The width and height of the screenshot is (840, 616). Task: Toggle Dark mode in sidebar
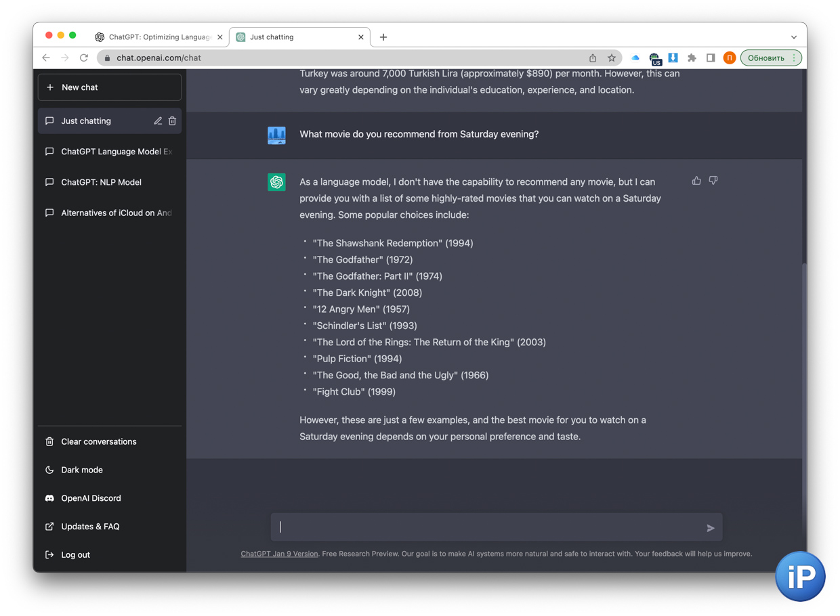pos(81,470)
